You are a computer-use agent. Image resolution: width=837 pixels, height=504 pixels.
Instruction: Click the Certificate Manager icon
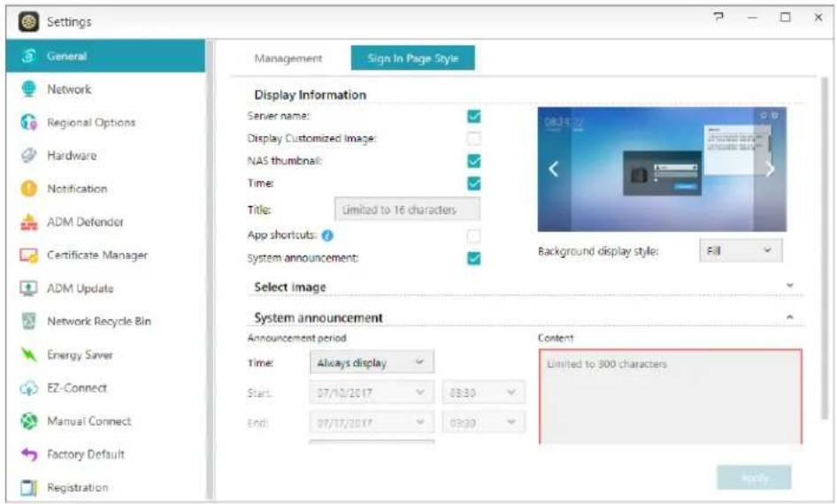click(29, 255)
